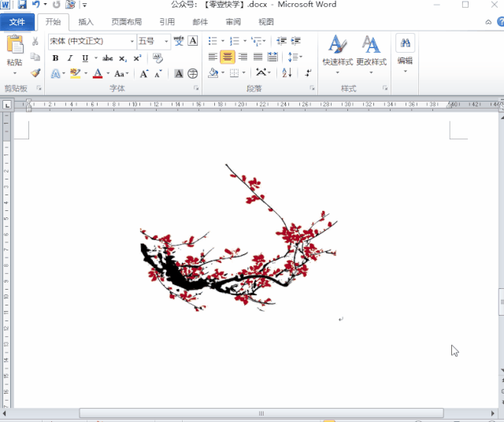Click the Shading paint bucket icon
504x422 pixels.
pos(213,73)
